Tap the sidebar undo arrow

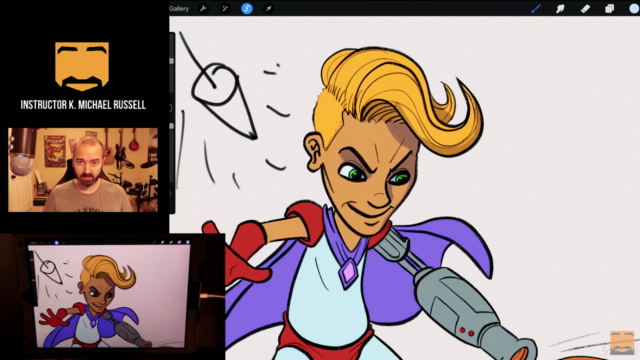[171, 193]
